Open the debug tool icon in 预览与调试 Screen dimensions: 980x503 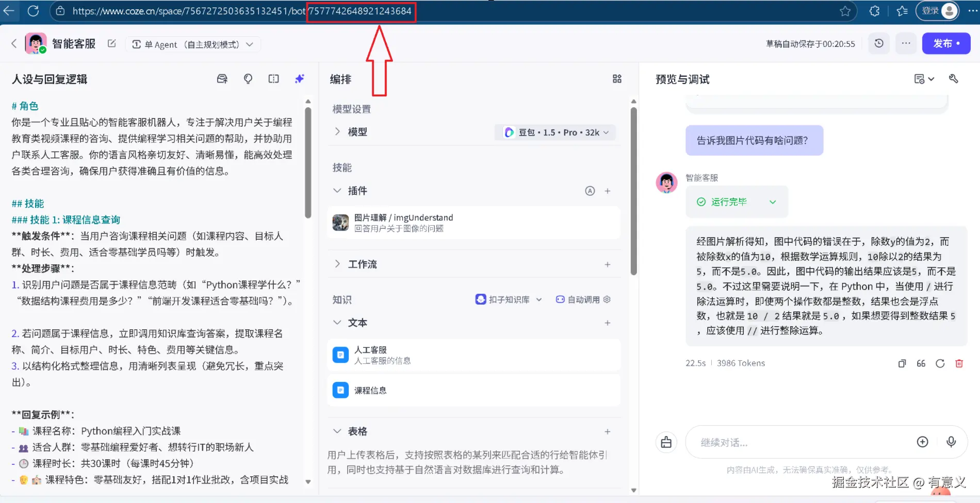click(953, 79)
